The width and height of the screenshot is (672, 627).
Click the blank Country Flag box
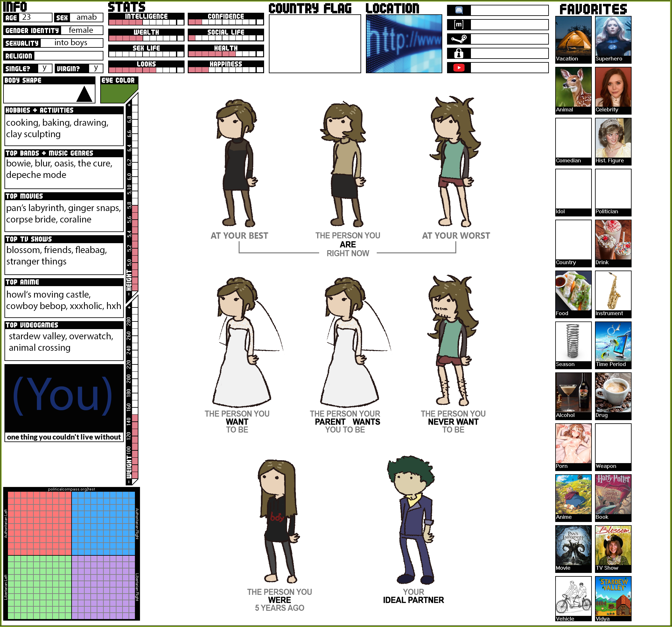tap(315, 44)
